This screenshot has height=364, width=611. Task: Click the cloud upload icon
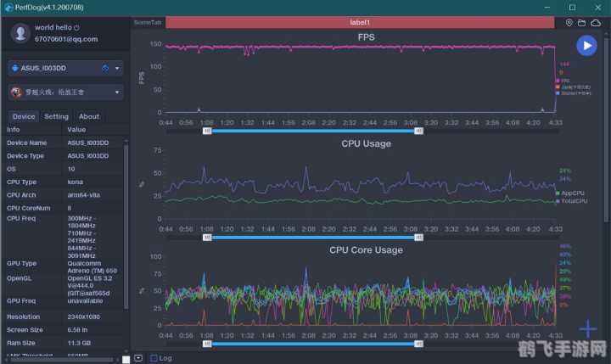click(593, 22)
